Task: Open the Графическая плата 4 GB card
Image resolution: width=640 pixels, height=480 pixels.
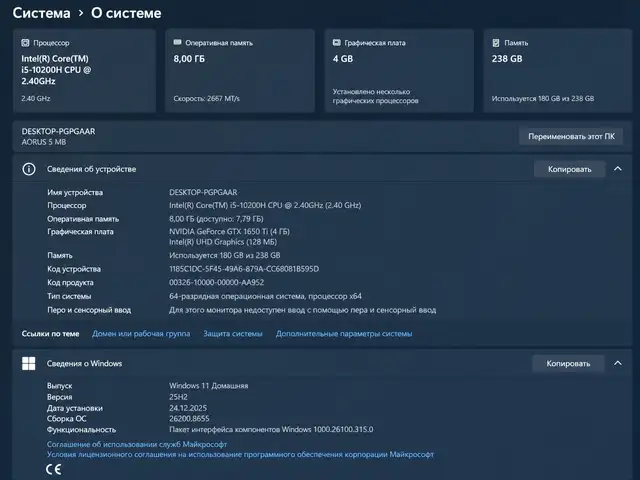Action: [399, 71]
